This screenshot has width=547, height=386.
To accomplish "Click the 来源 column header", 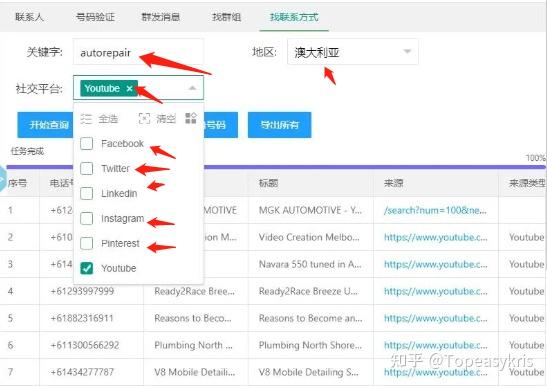I will pyautogui.click(x=394, y=183).
